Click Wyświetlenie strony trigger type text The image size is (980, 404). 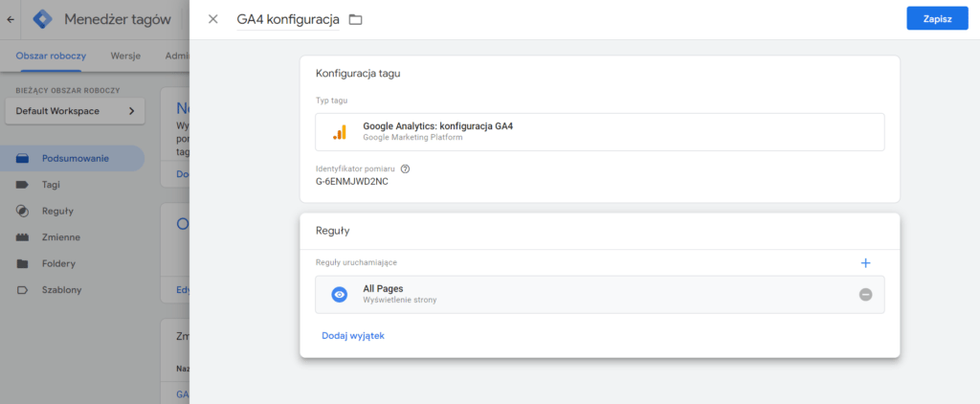point(400,301)
